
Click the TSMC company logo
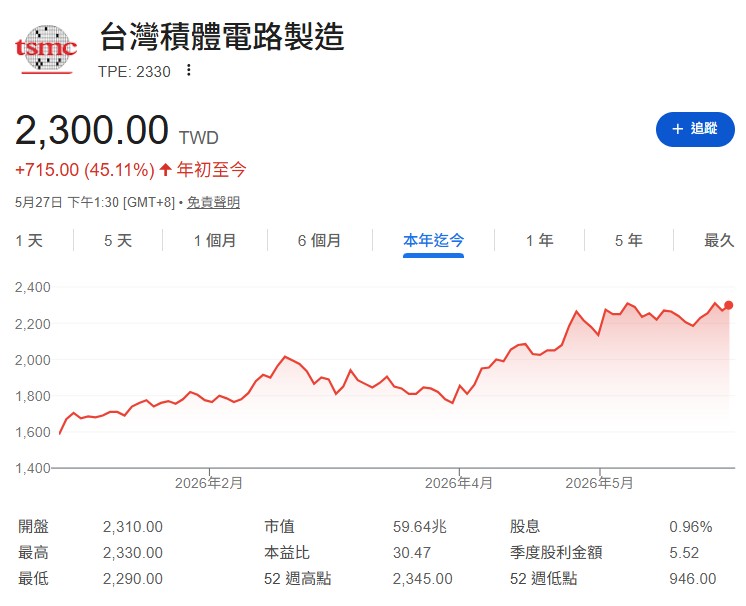46,49
